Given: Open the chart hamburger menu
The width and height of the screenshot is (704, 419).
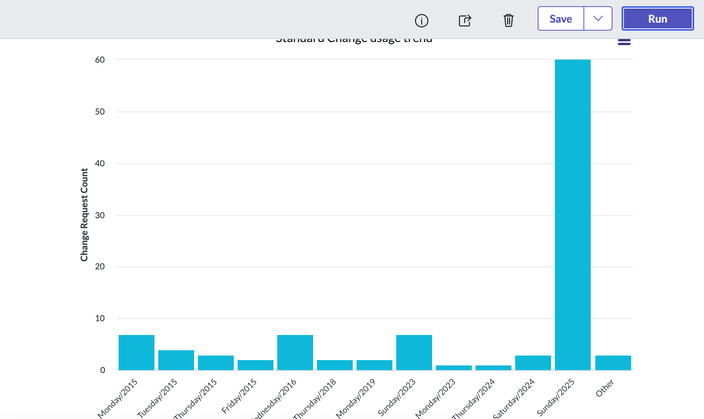Looking at the screenshot, I should (x=624, y=41).
